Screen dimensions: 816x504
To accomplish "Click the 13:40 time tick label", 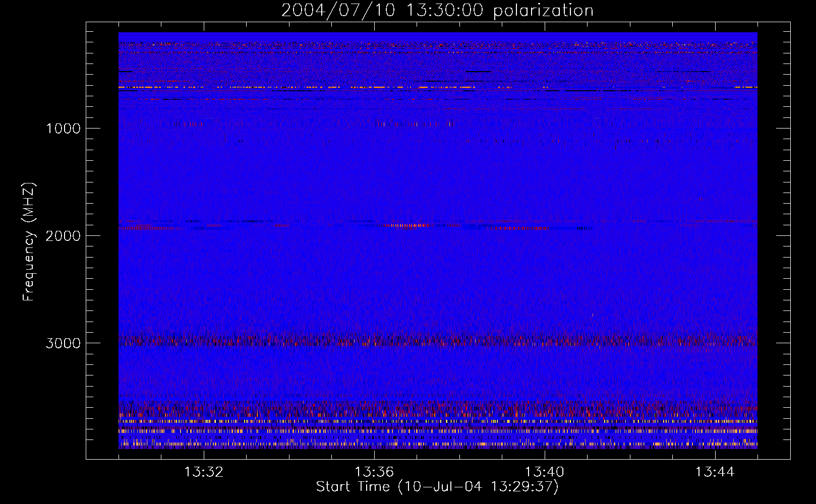I will click(545, 472).
